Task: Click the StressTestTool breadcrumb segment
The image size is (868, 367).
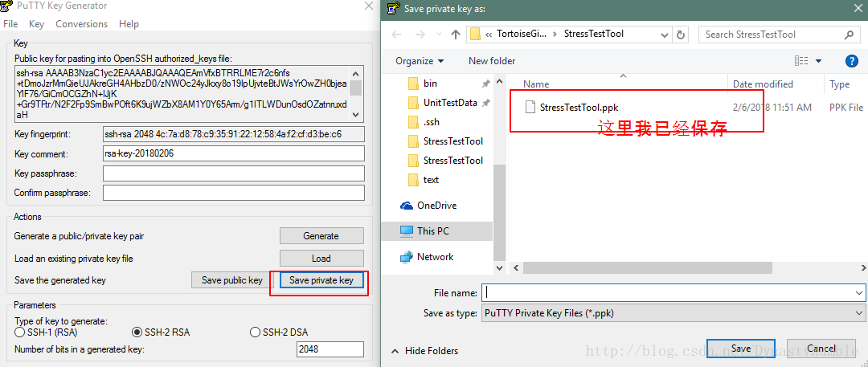Action: point(593,34)
